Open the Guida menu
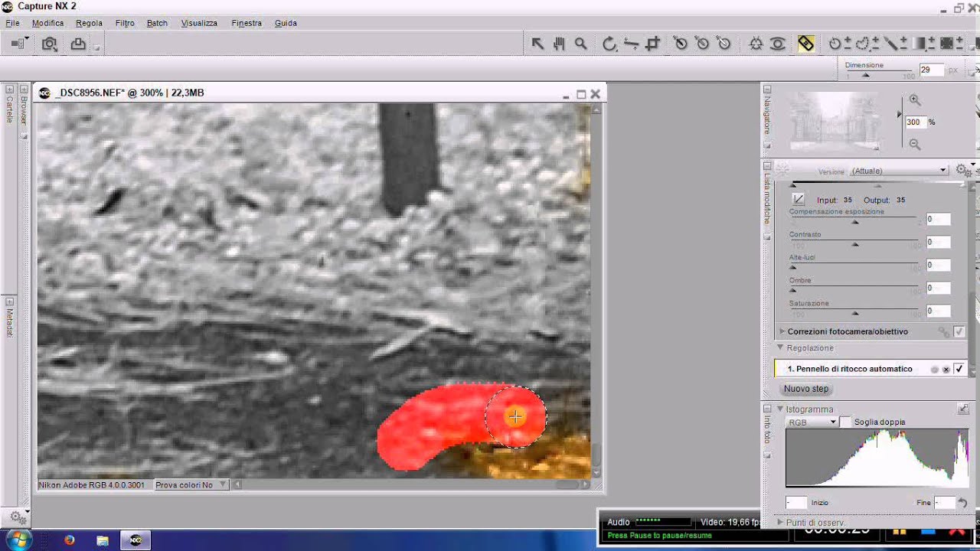This screenshot has width=980, height=551. (286, 23)
